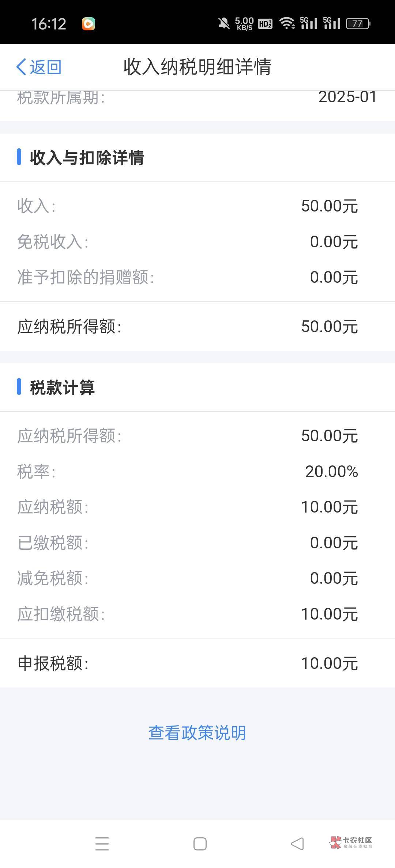The image size is (395, 868).
Task: Tap the status bar clock showing 16:12
Action: [x=49, y=24]
